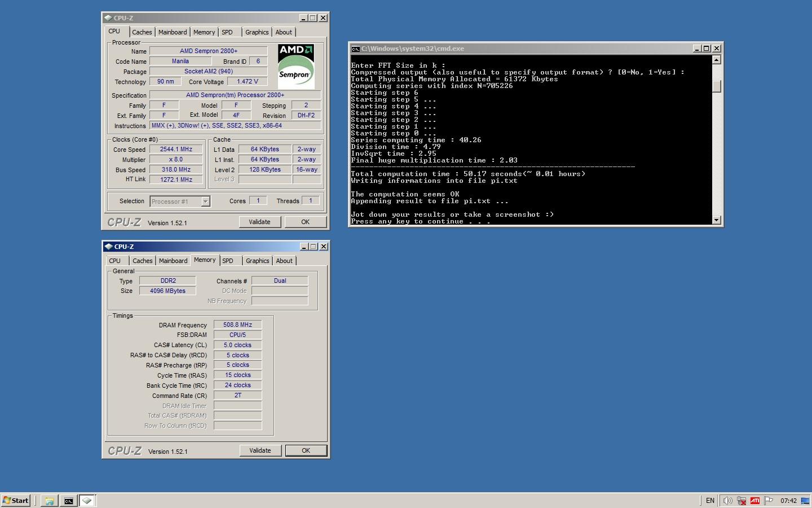Click the cmd scrollbar down arrow
812x508 pixels.
pyautogui.click(x=717, y=220)
